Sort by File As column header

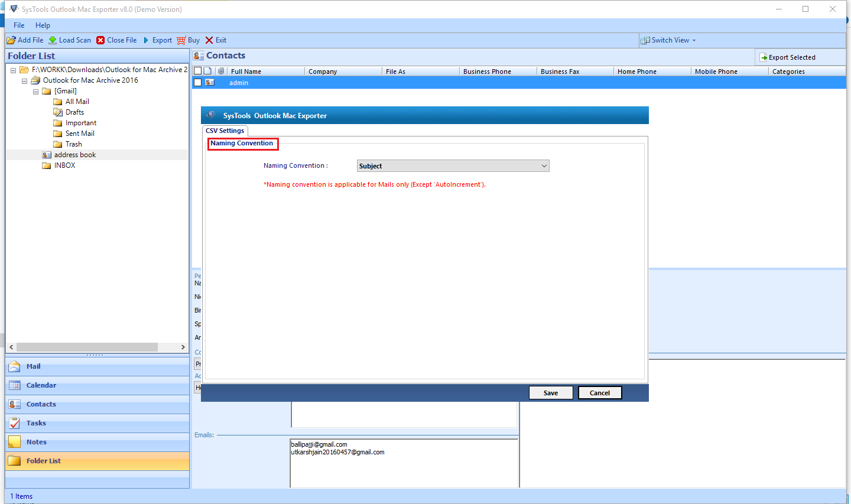(421, 71)
